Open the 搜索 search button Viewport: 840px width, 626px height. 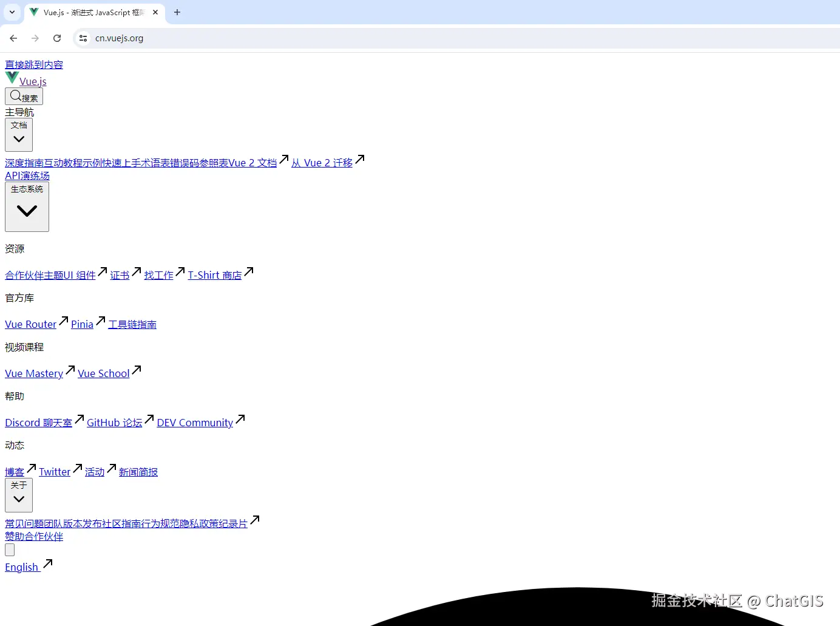[24, 97]
